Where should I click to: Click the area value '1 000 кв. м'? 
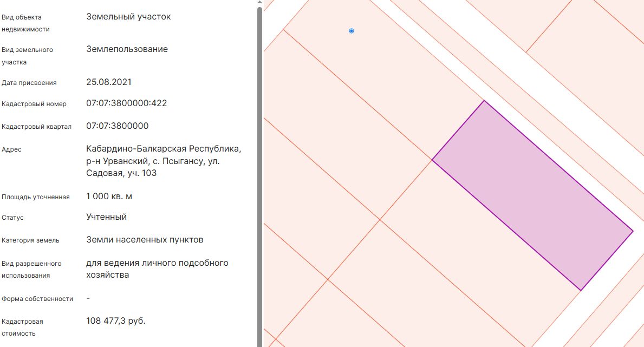109,197
